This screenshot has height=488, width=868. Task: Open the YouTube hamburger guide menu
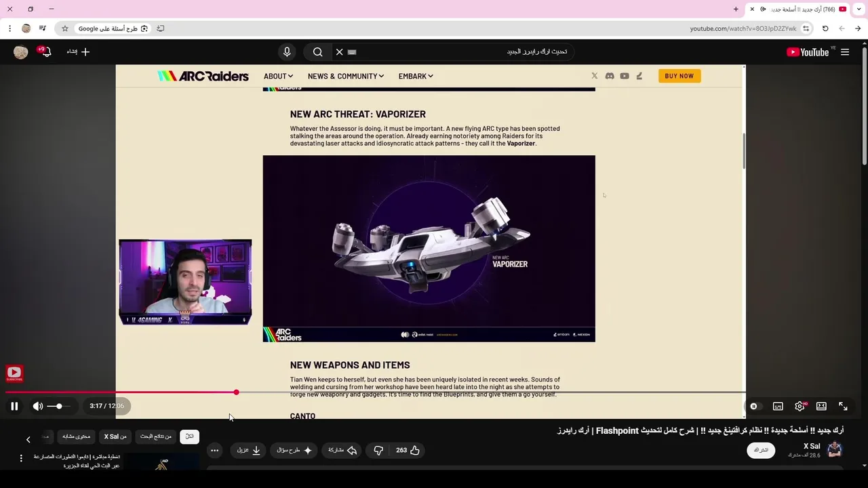tap(845, 52)
